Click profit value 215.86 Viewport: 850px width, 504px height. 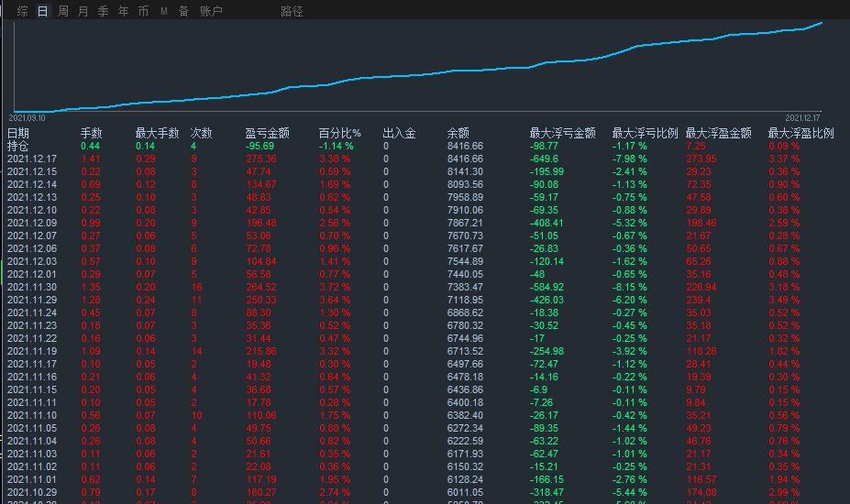pos(260,351)
